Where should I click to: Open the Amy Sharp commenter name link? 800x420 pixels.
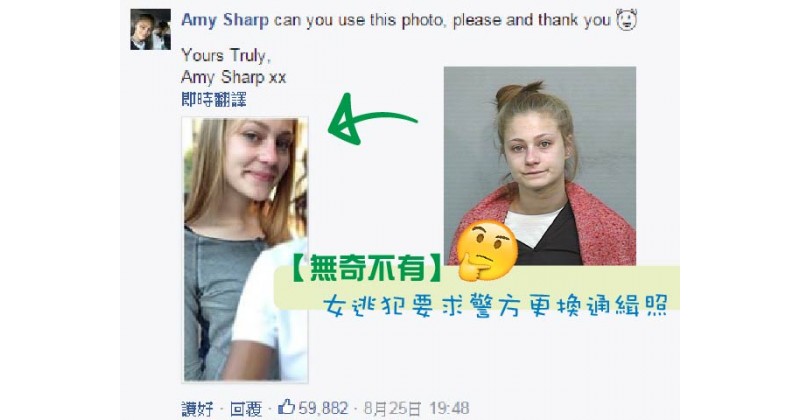click(x=225, y=20)
